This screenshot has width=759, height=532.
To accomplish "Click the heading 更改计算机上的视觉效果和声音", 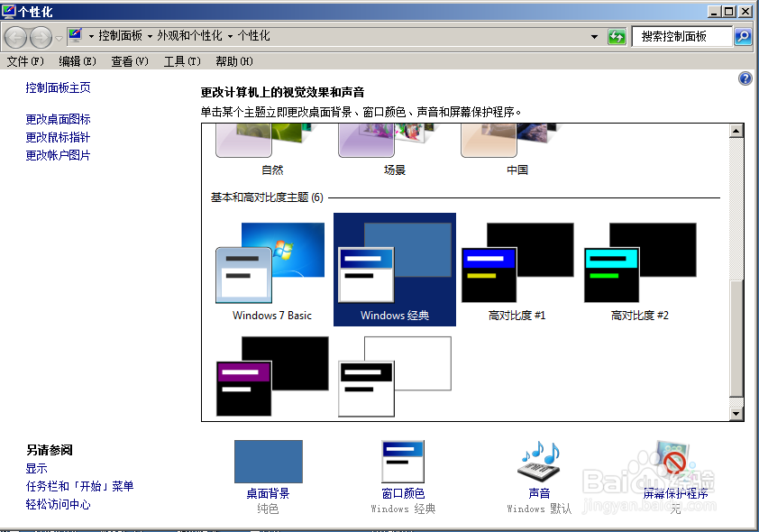I will (283, 92).
